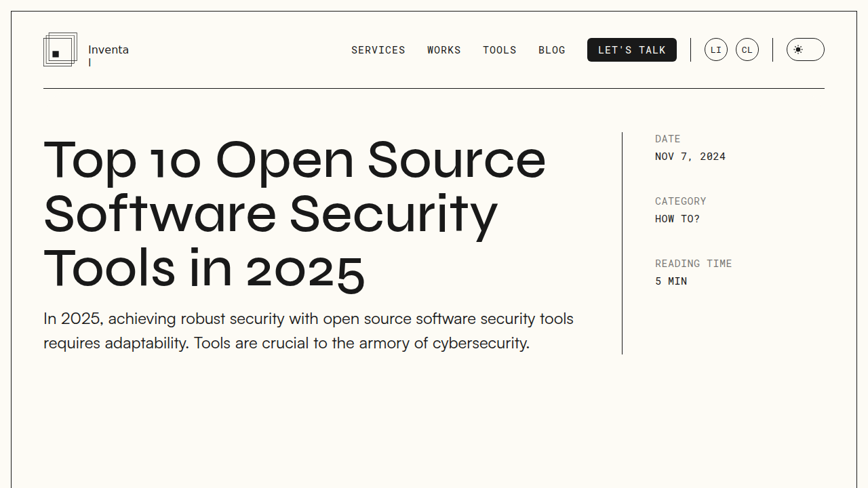Viewport: 868px width, 488px height.
Task: Open the Tools nav link
Action: click(x=500, y=50)
